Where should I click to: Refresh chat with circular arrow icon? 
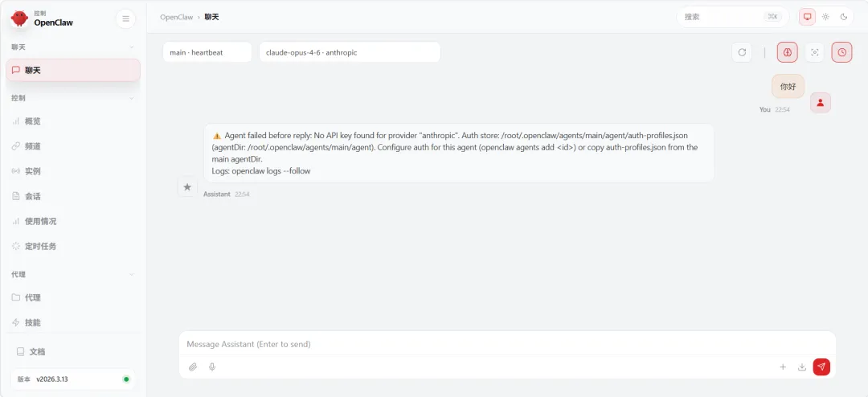click(742, 52)
